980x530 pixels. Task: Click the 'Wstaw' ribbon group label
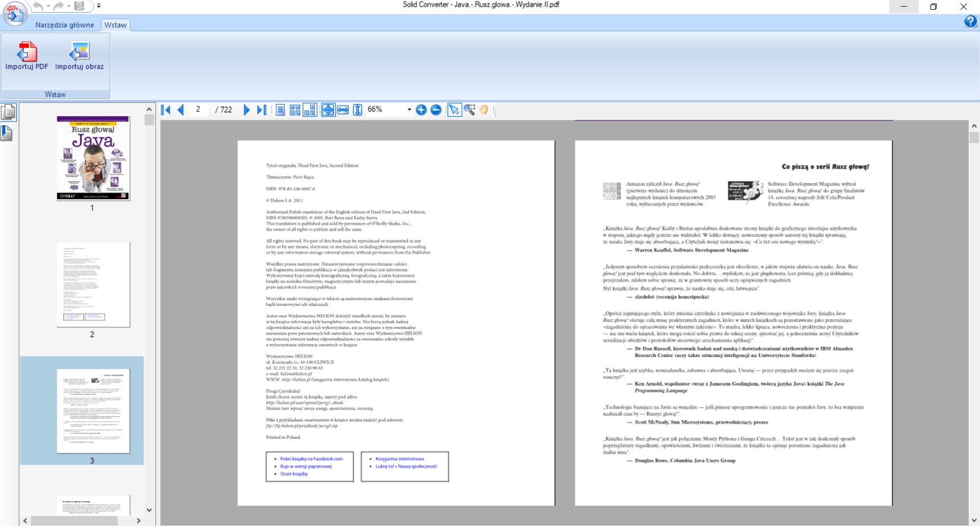(55, 95)
